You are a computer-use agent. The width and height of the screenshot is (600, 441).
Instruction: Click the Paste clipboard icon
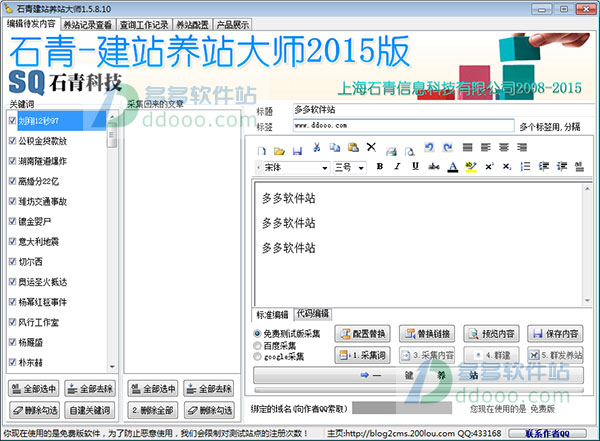pos(352,148)
